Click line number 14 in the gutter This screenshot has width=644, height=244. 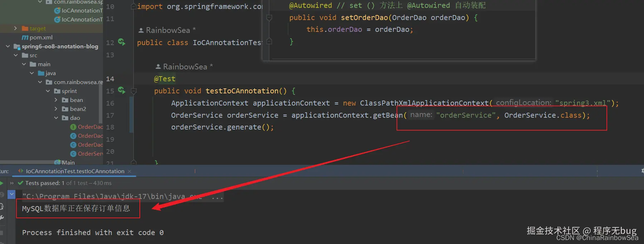coord(110,79)
